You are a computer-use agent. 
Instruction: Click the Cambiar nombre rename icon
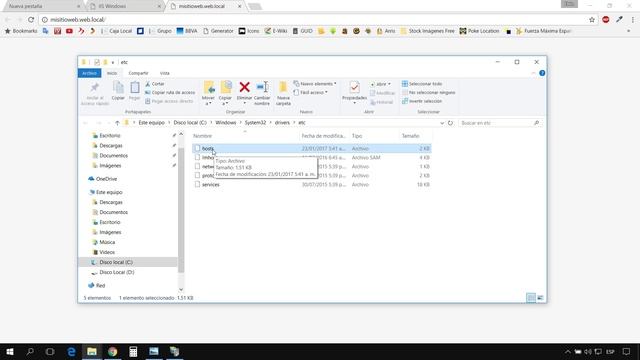pos(262,87)
